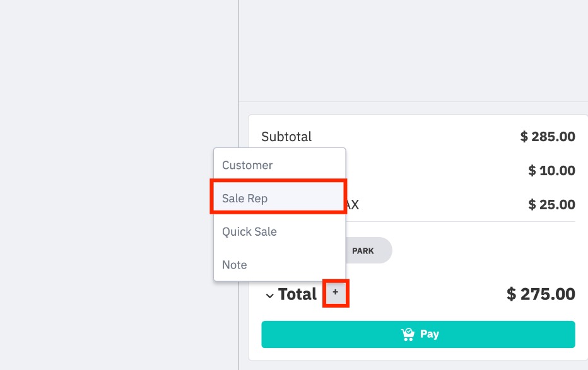Collapse the Total section with the chevron
588x370 pixels.
click(269, 295)
